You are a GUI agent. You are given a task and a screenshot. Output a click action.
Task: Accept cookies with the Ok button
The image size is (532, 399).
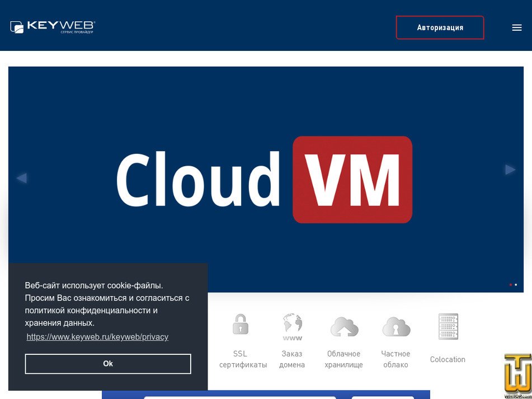pyautogui.click(x=108, y=364)
